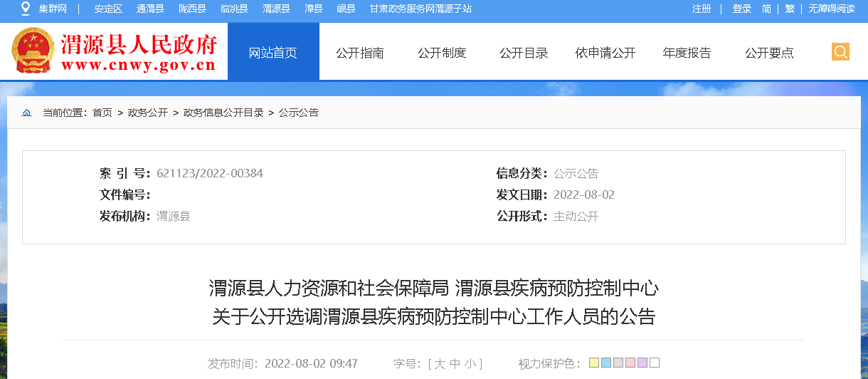Click 政务信息公开目录 in the breadcrumb

[x=223, y=113]
